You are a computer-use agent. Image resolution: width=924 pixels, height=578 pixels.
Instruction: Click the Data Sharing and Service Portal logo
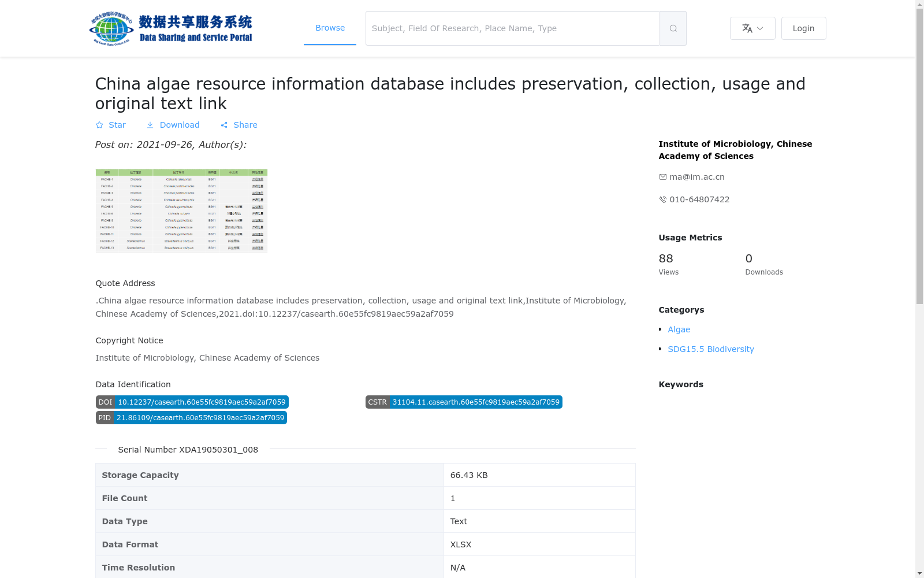click(171, 28)
